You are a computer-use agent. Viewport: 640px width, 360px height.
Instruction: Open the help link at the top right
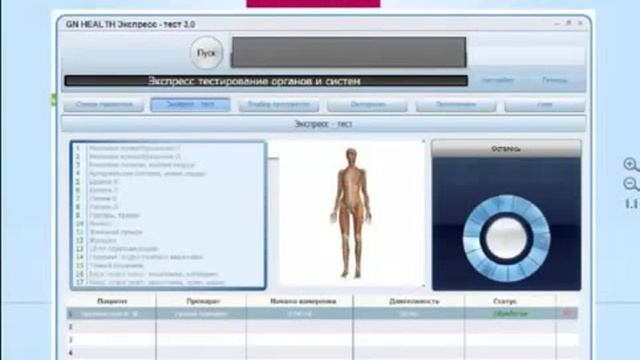pyautogui.click(x=555, y=80)
